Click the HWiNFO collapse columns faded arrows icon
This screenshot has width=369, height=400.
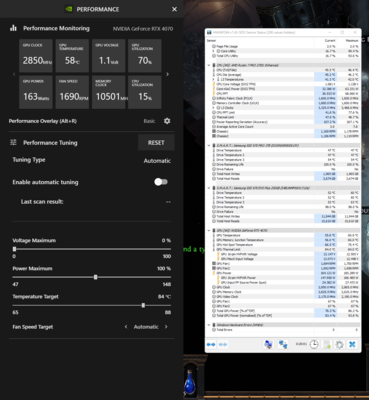tap(223, 344)
